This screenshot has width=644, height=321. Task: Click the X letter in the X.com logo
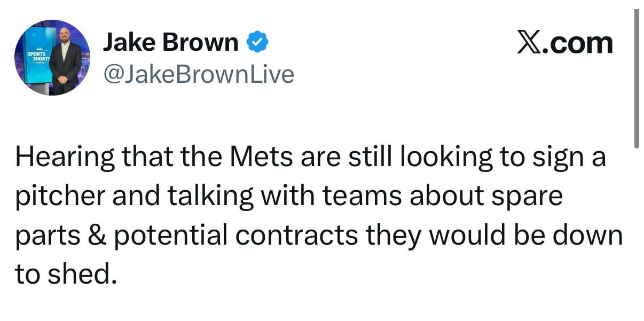pos(529,42)
